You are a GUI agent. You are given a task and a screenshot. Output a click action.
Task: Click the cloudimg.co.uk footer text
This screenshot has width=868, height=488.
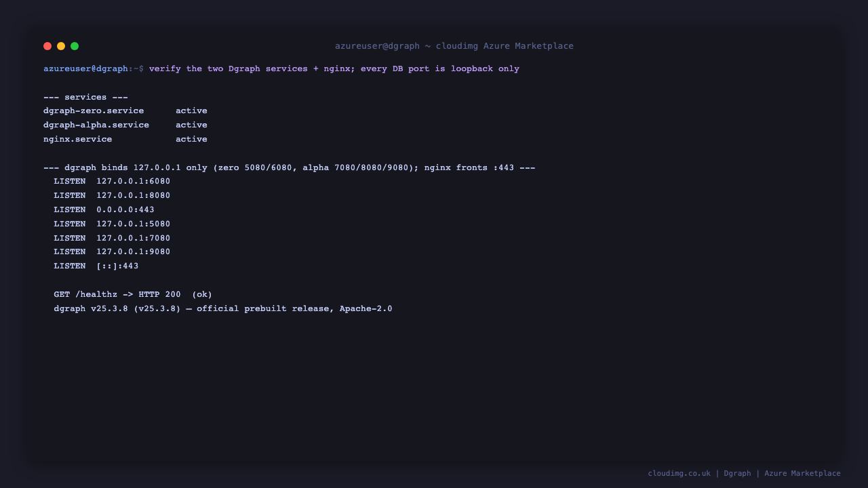click(744, 473)
